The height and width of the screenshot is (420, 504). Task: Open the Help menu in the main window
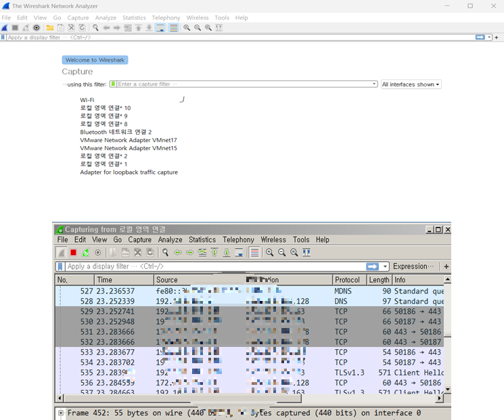pos(242,18)
